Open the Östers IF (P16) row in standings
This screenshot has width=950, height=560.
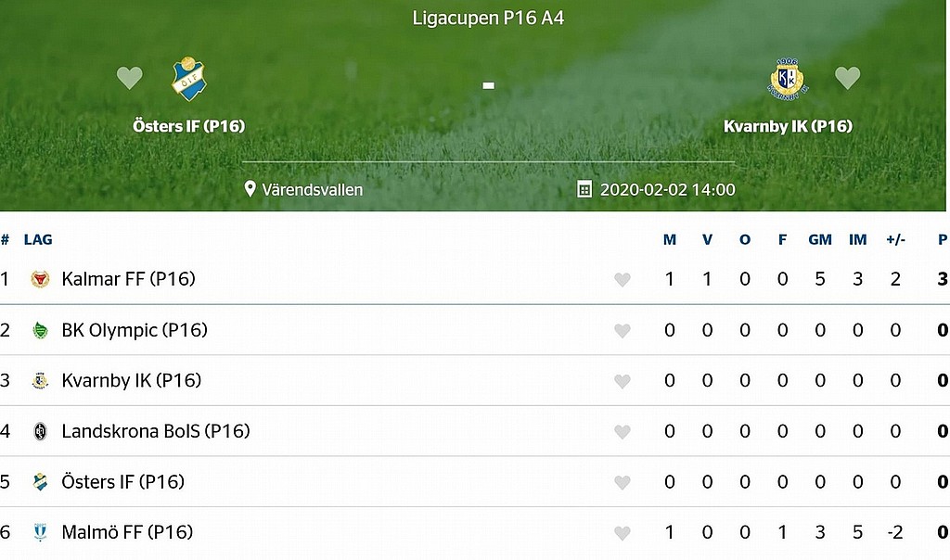122,481
